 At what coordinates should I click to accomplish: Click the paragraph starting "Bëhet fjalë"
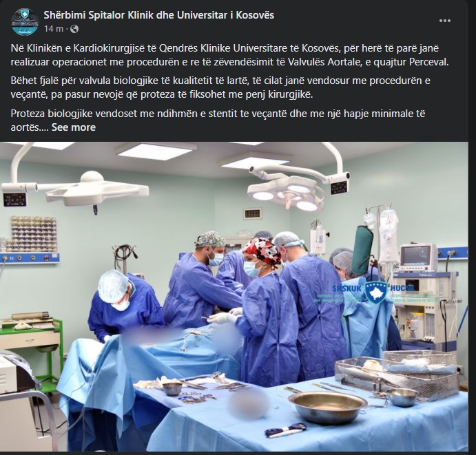tap(220, 87)
